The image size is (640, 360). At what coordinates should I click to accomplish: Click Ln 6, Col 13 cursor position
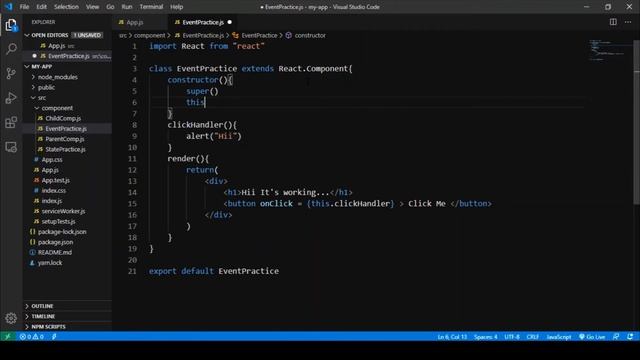[452, 337]
